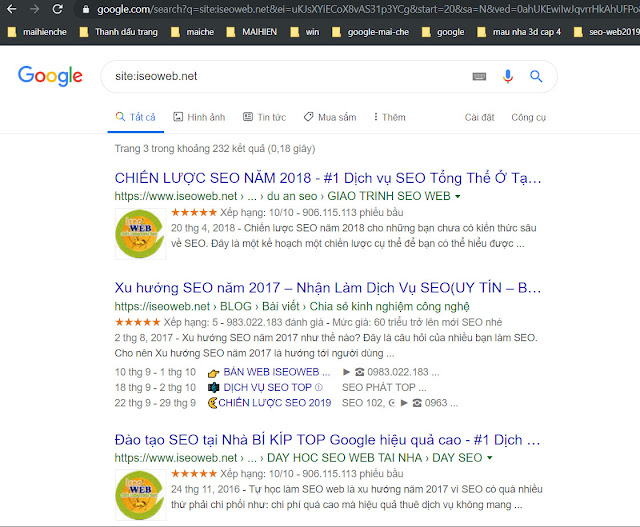The height and width of the screenshot is (527, 640).
Task: Expand dropdown arrow after GIAO TRINH SEO WEB
Action: tap(458, 197)
